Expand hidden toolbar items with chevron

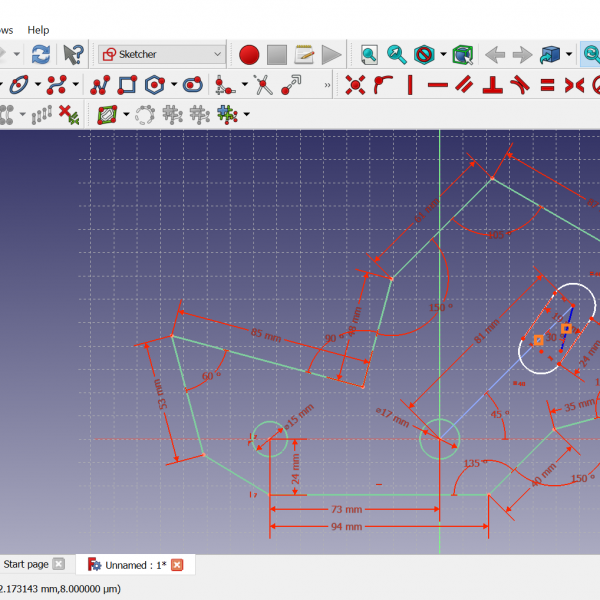pos(328,86)
